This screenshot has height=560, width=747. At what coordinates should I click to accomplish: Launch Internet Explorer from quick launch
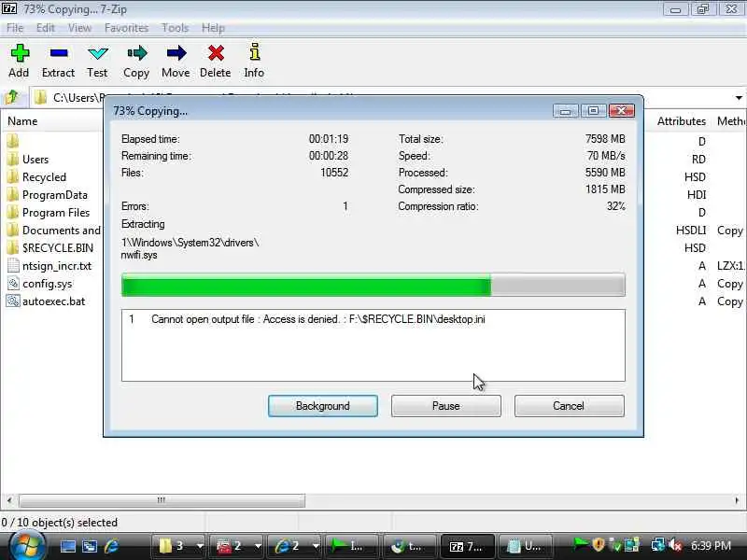(x=112, y=546)
